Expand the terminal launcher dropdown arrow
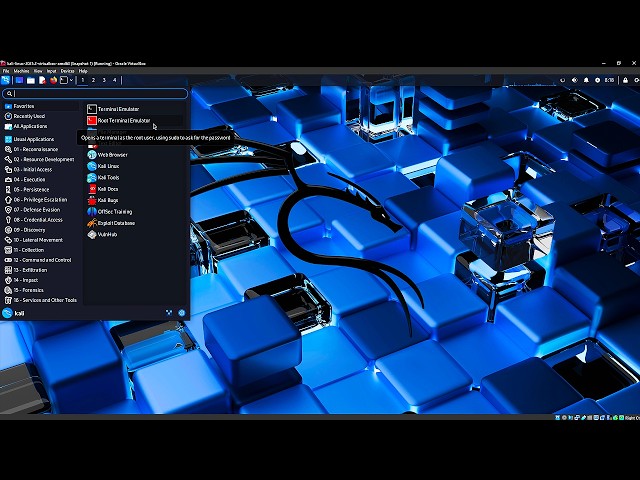 [x=71, y=80]
